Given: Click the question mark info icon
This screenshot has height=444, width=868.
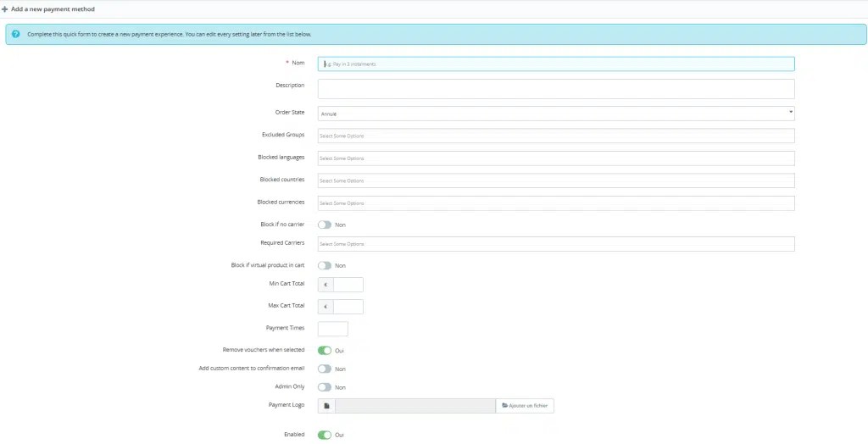Looking at the screenshot, I should click(15, 35).
